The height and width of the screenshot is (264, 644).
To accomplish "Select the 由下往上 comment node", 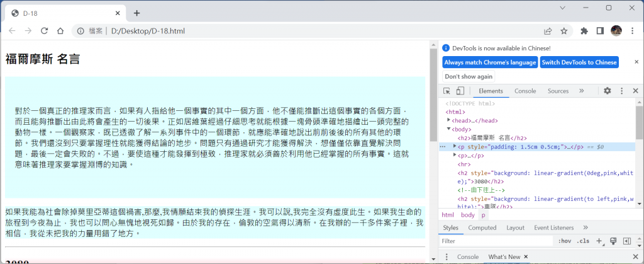I will pyautogui.click(x=481, y=190).
